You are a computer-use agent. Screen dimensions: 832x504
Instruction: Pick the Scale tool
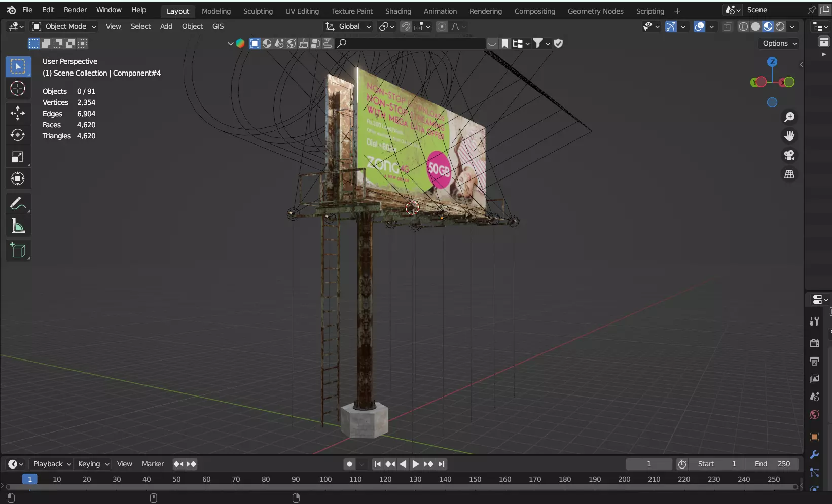18,157
